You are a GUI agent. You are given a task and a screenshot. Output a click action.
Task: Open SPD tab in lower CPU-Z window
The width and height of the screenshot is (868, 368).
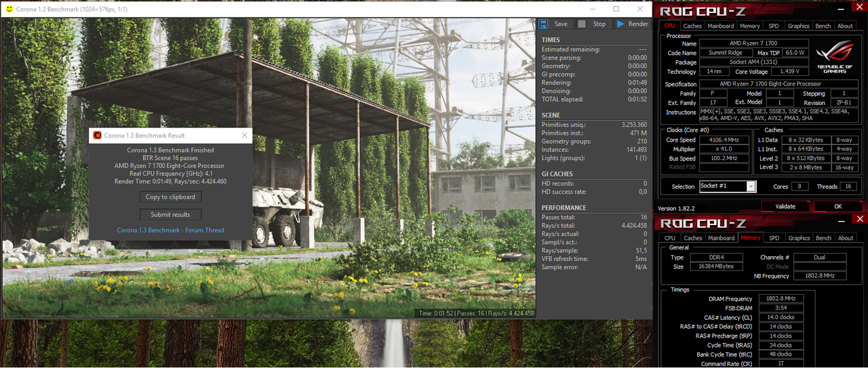tap(774, 238)
